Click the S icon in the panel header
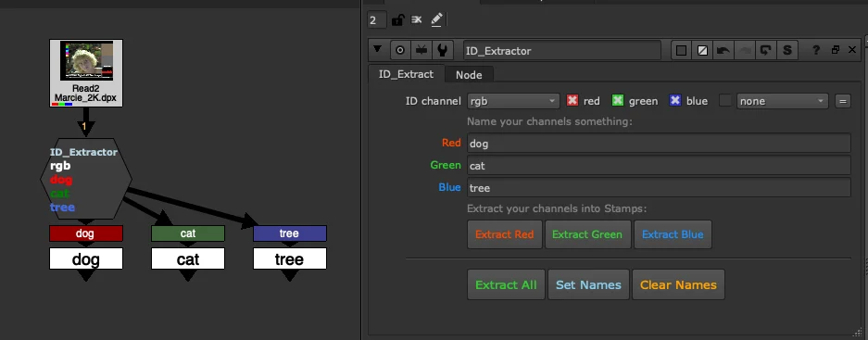 click(x=786, y=50)
